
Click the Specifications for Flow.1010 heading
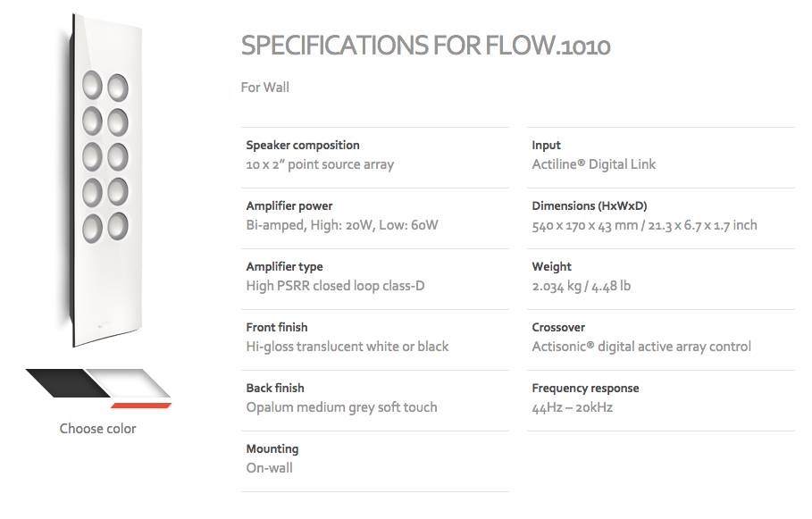click(x=426, y=46)
